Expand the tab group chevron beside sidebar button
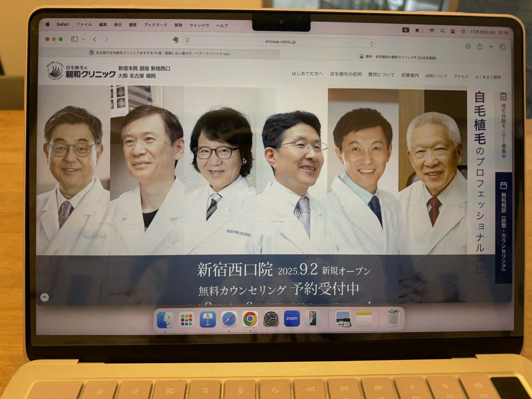532x399 pixels. [84, 39]
